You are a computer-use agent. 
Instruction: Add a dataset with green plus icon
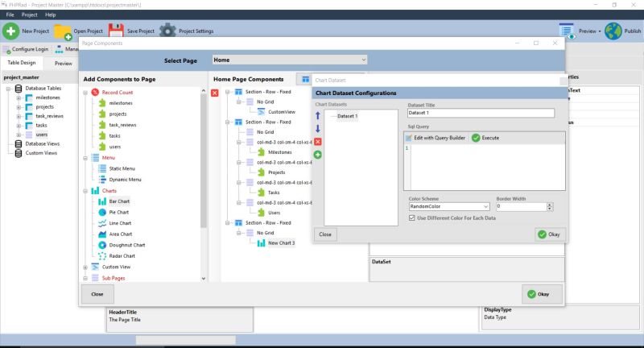[317, 155]
